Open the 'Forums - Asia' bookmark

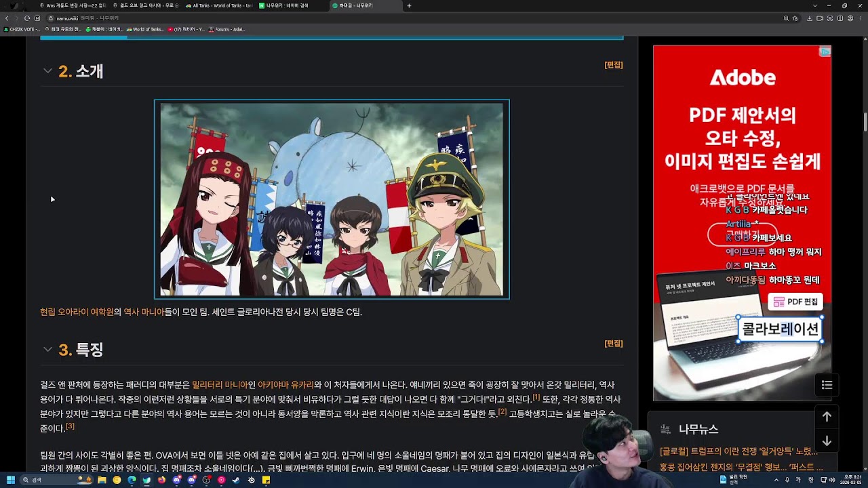click(226, 29)
